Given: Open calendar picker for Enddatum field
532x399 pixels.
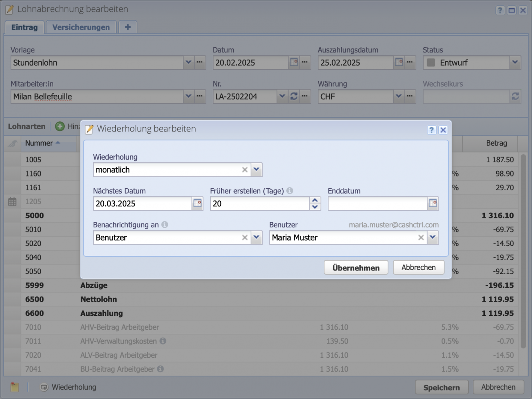Looking at the screenshot, I should coord(433,203).
